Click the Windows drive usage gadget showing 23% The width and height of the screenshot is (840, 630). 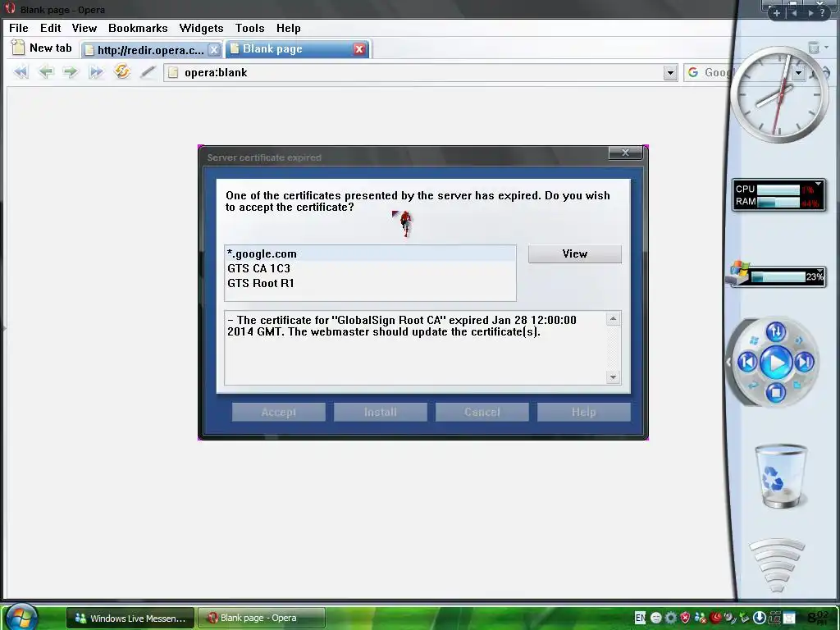coord(776,275)
